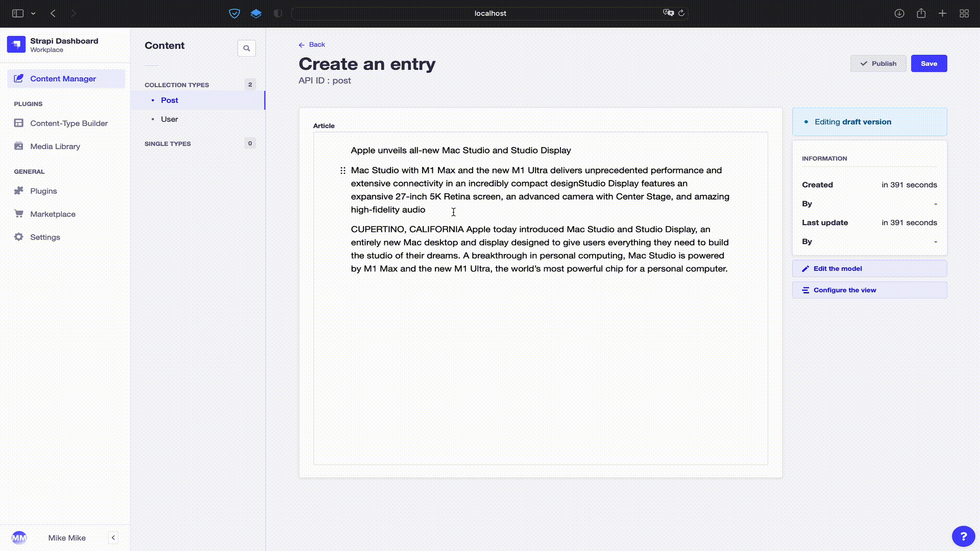
Task: Click Edit the model link
Action: (x=837, y=269)
